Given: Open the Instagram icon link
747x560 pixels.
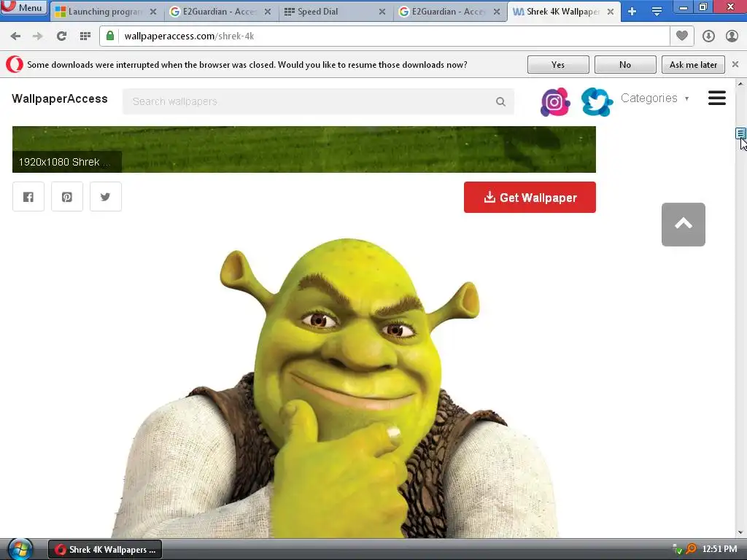Looking at the screenshot, I should [555, 102].
